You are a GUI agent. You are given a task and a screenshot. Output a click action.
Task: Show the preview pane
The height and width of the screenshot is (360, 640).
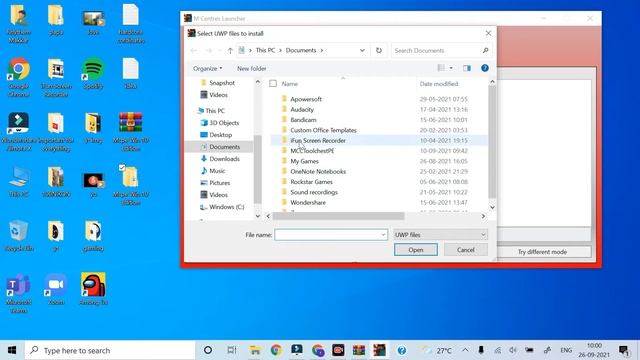[x=467, y=68]
